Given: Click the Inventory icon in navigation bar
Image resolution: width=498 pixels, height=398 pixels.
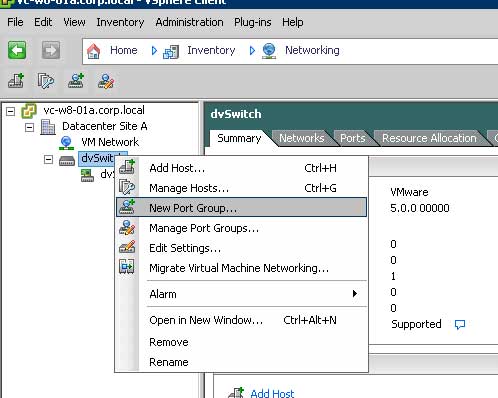Looking at the screenshot, I should click(171, 52).
